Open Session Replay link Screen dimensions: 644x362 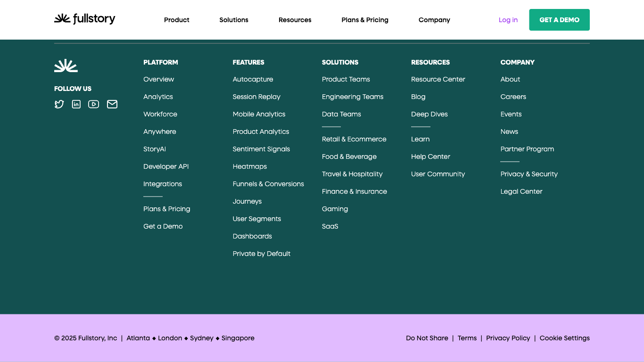[x=256, y=97]
